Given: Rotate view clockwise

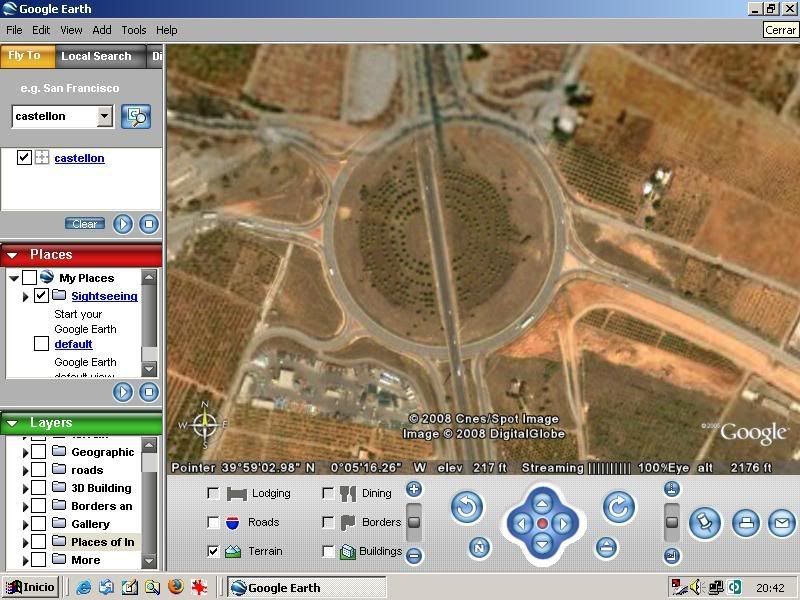Looking at the screenshot, I should (x=618, y=507).
